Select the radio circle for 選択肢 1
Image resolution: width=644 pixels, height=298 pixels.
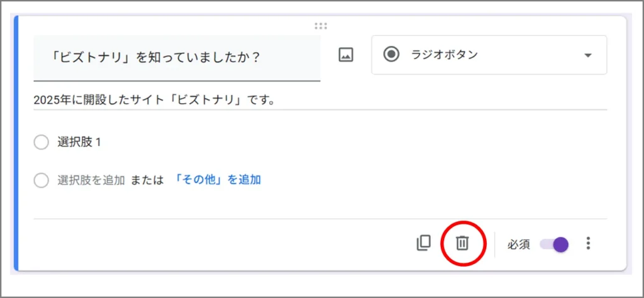[x=41, y=143]
